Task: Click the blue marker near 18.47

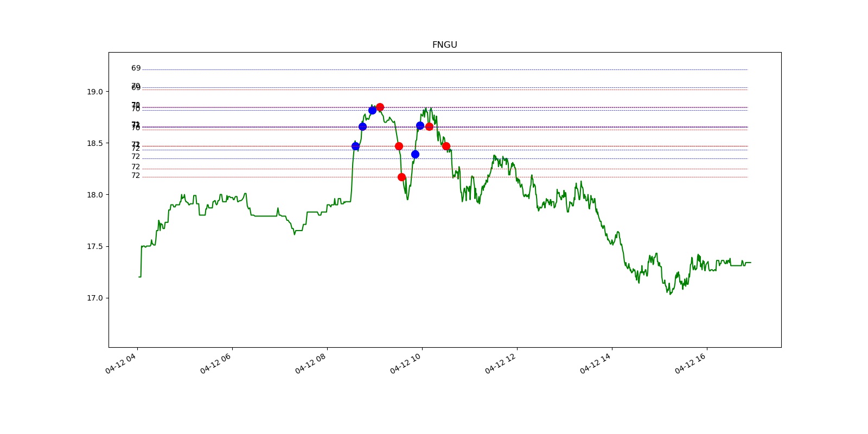Action: (355, 146)
